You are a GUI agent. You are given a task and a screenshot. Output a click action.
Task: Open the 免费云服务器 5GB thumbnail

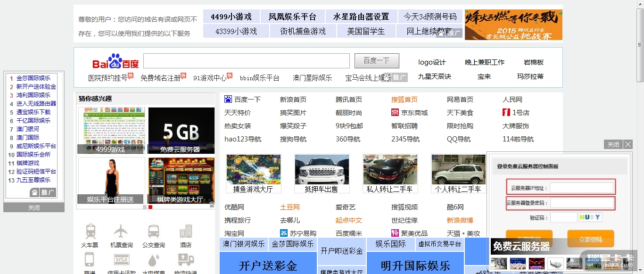[181, 130]
